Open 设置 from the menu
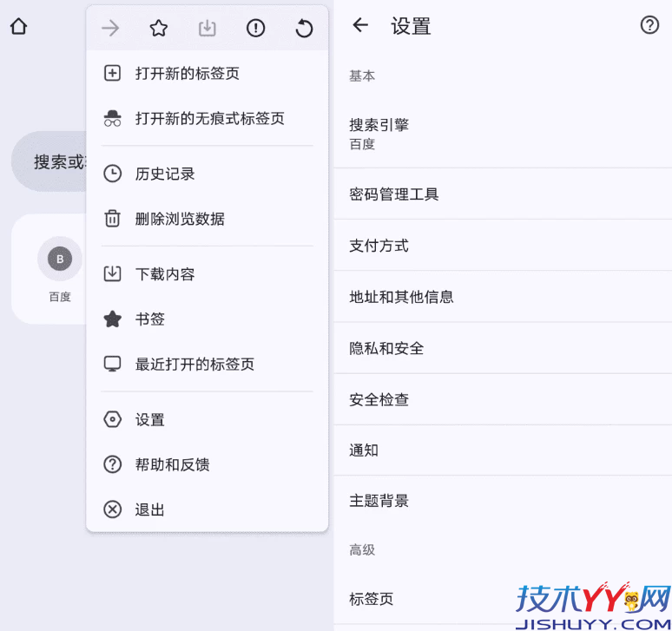This screenshot has height=631, width=672. [x=208, y=419]
